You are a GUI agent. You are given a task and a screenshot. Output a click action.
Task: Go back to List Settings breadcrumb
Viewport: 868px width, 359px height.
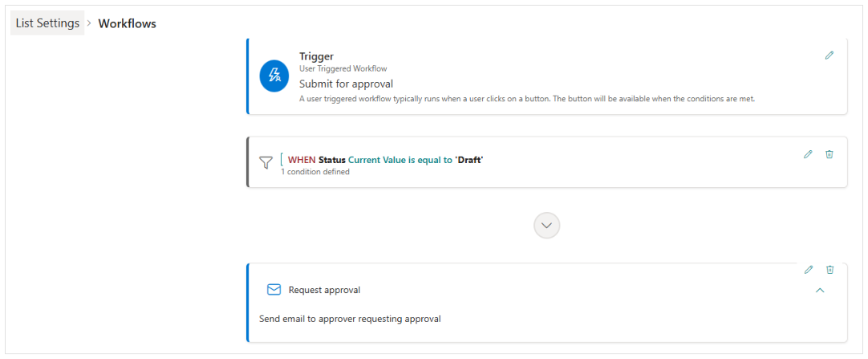47,23
